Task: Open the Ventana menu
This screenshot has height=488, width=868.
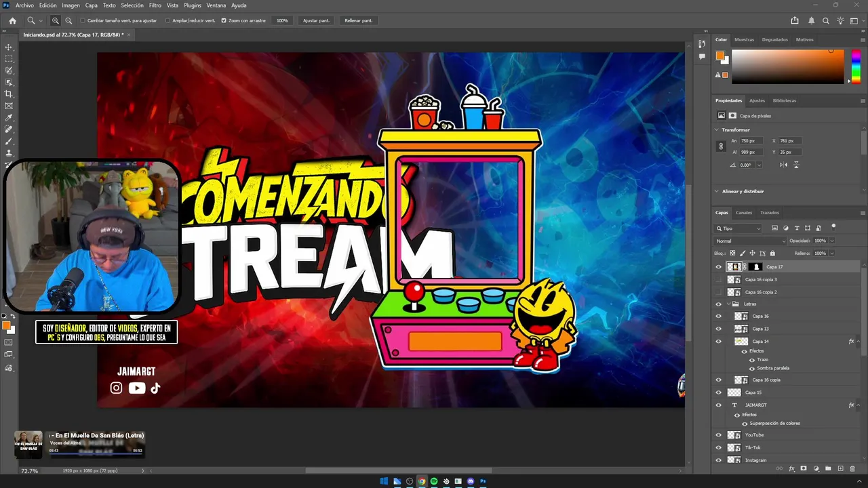Action: pos(216,5)
